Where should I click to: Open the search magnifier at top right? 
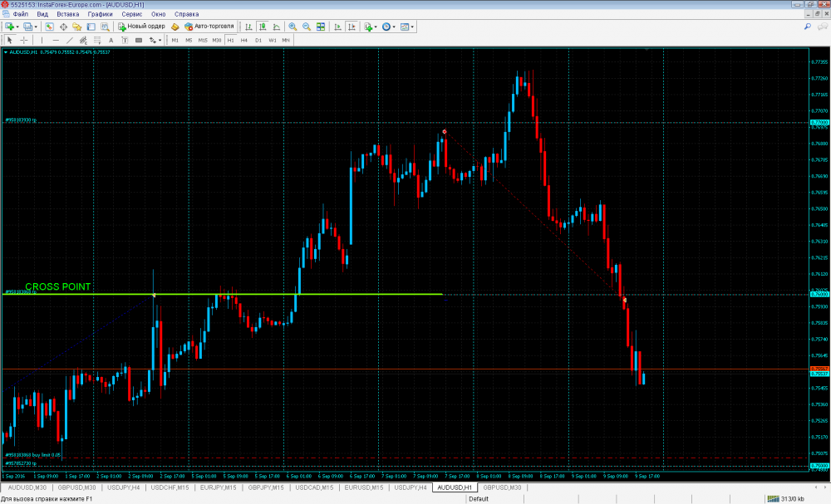point(808,27)
